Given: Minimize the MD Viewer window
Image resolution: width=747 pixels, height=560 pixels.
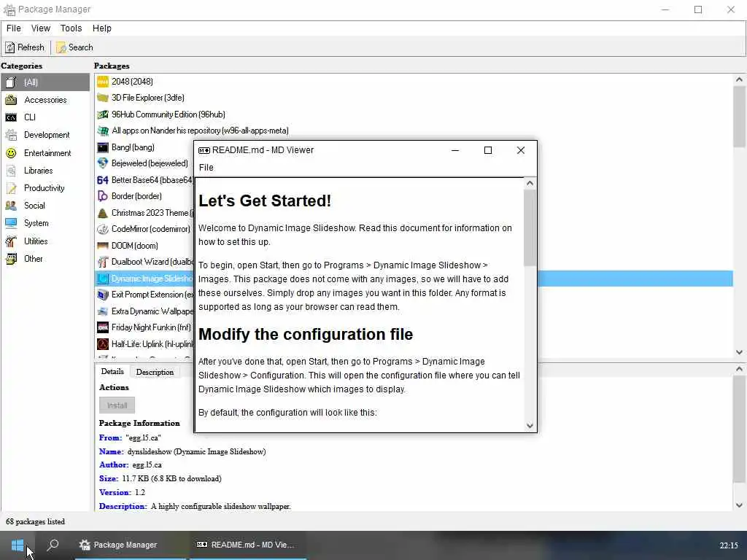Looking at the screenshot, I should point(455,150).
